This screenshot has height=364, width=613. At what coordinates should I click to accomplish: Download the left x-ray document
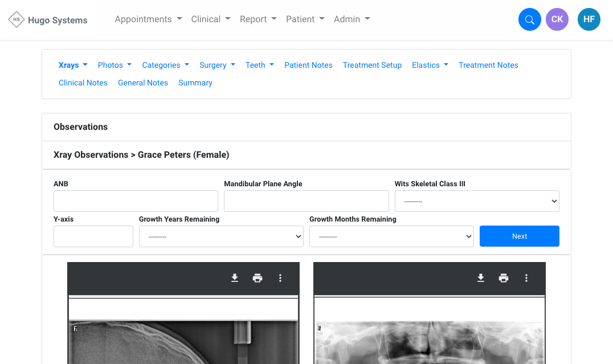pyautogui.click(x=235, y=278)
